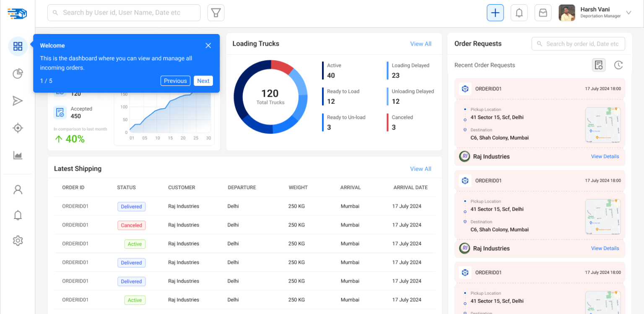Image resolution: width=644 pixels, height=314 pixels.
Task: Click the header notification bell button
Action: pos(519,13)
